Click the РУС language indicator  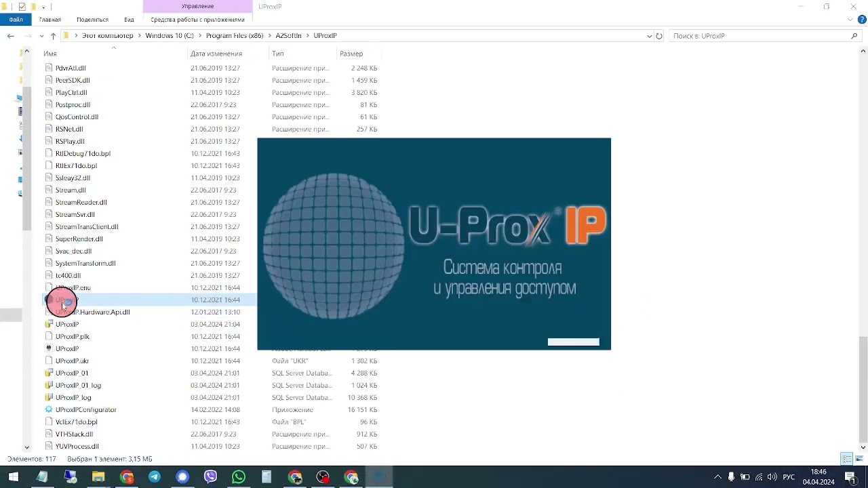pyautogui.click(x=789, y=477)
